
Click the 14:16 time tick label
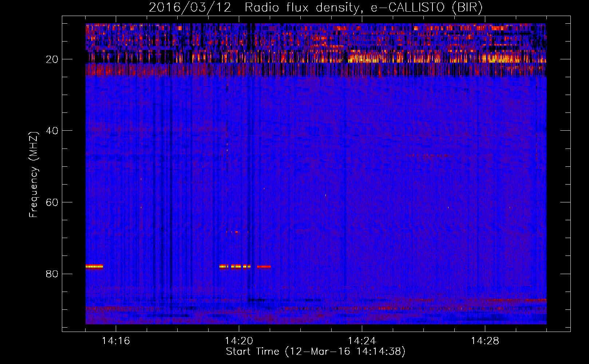coord(116,341)
